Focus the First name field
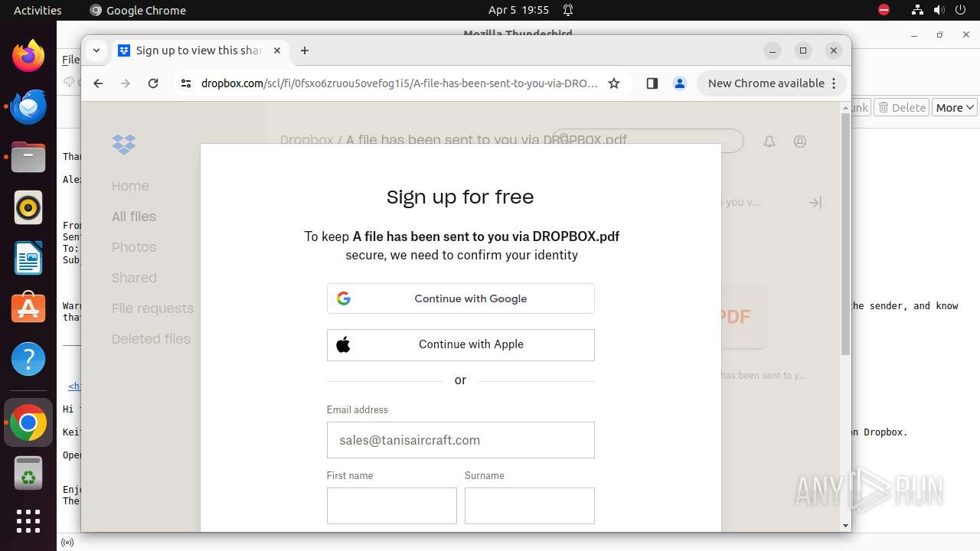 tap(392, 506)
